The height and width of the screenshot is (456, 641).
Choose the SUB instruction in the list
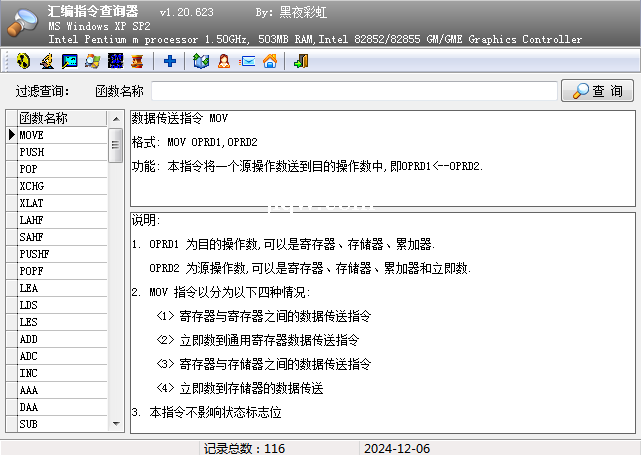[60, 424]
